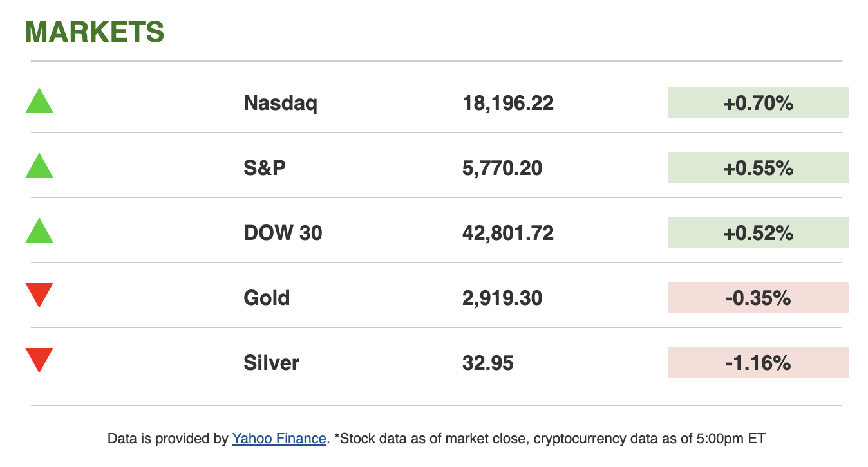Click the MARKETS section heading
Viewport: 868px width, 467px height.
click(95, 32)
